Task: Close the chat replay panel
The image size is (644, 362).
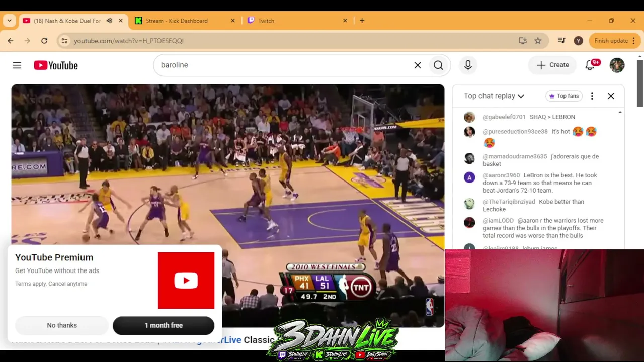Action: [x=611, y=96]
